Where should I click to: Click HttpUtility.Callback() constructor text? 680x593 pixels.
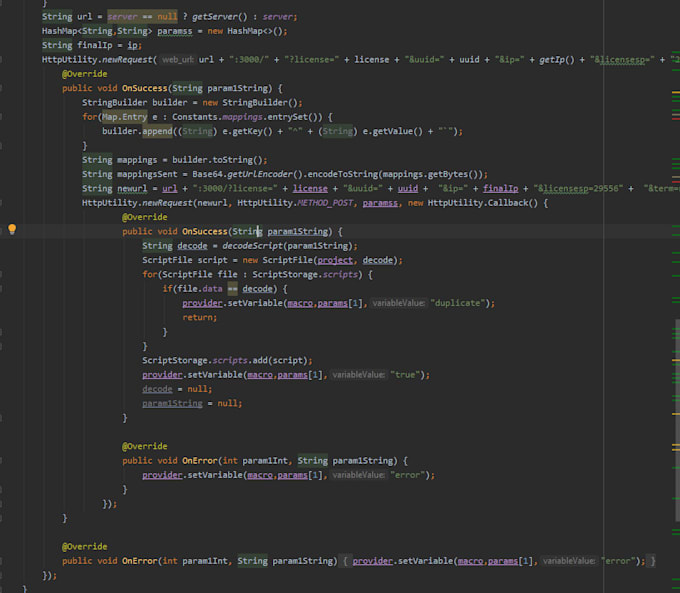(x=483, y=203)
